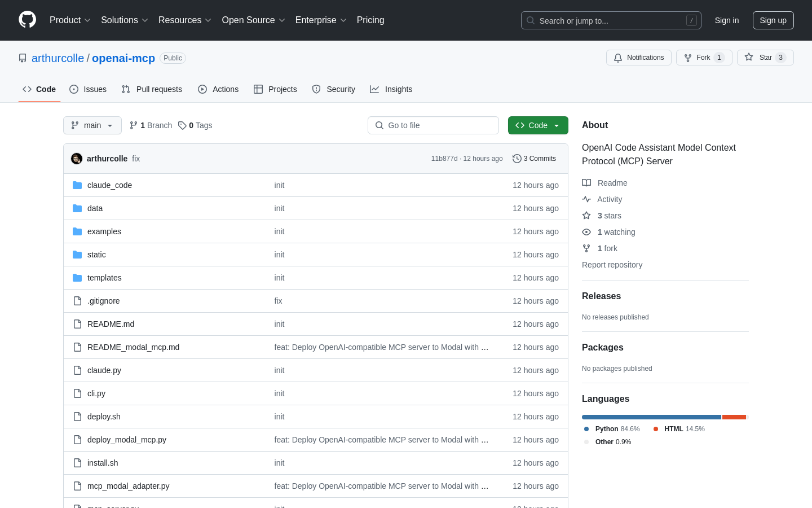Open the Releases heading link

tap(601, 296)
